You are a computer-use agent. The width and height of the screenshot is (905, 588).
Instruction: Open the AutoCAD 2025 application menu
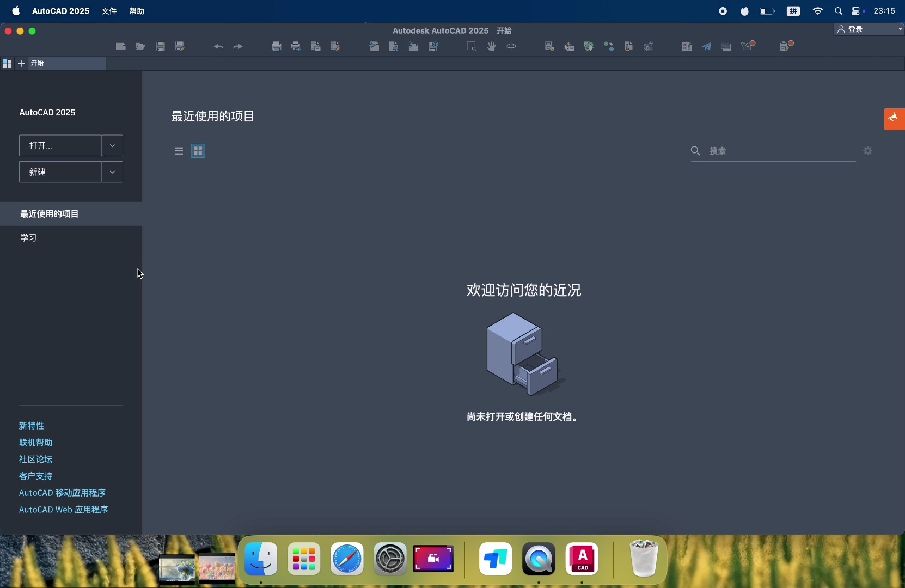point(61,11)
